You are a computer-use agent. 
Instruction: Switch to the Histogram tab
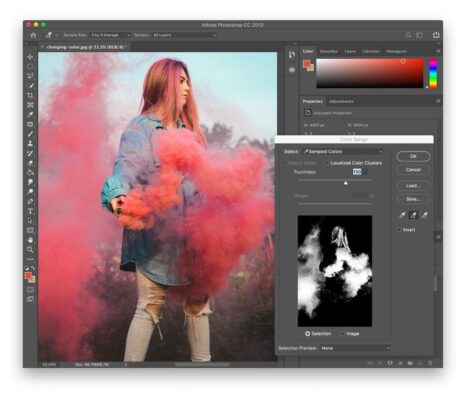coord(396,51)
